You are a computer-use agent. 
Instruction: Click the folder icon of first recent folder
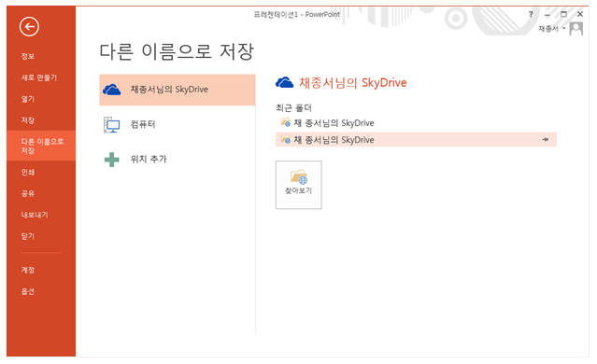(286, 122)
